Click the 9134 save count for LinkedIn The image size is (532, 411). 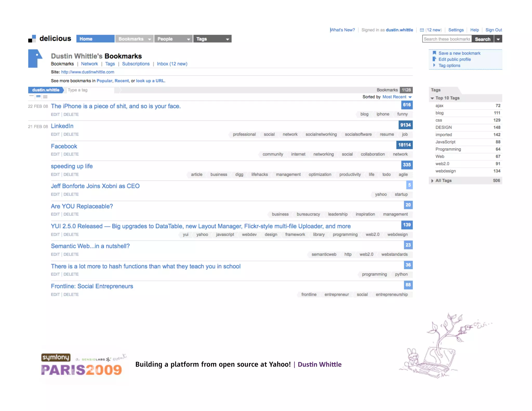405,125
